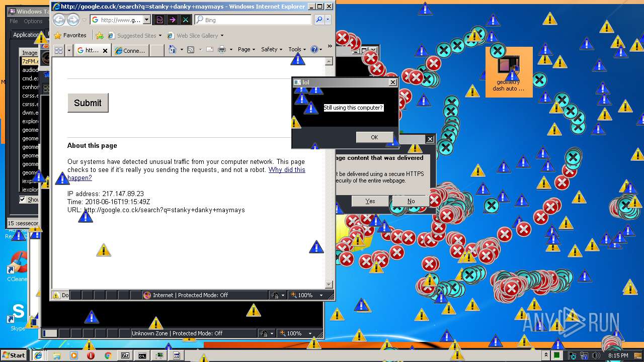Viewport: 644px width, 362px height.
Task: Click the Print icon in the command bar
Action: click(x=222, y=49)
